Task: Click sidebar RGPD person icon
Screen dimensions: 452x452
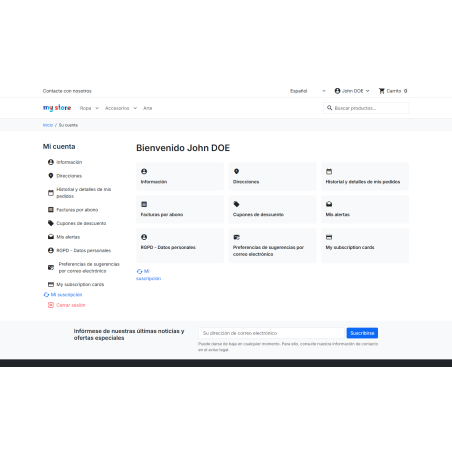Action: click(x=51, y=250)
